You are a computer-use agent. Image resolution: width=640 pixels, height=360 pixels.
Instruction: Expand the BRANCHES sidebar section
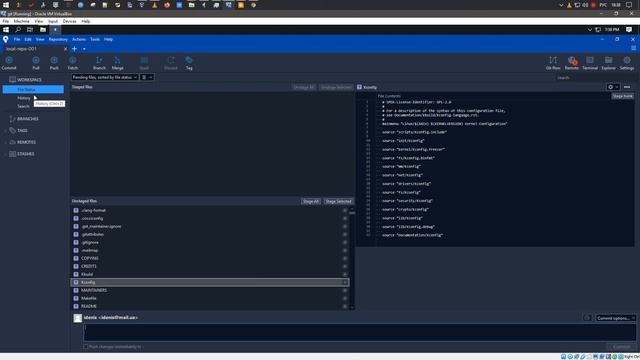click(27, 119)
